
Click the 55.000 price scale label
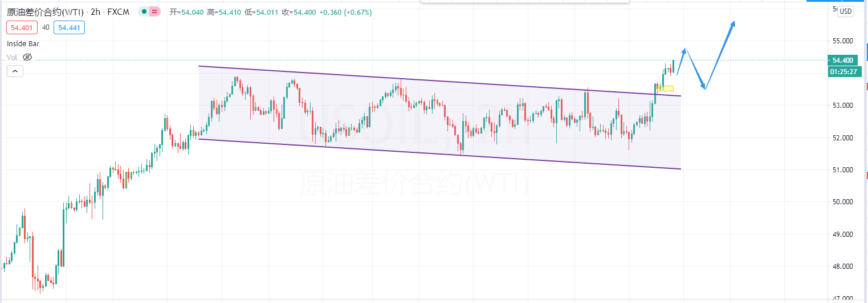pyautogui.click(x=842, y=41)
